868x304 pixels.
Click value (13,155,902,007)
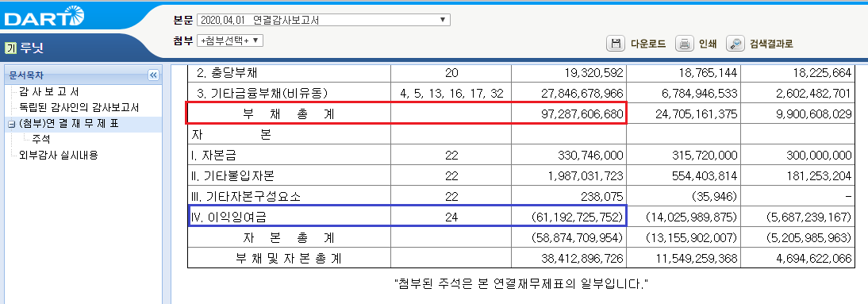692,238
